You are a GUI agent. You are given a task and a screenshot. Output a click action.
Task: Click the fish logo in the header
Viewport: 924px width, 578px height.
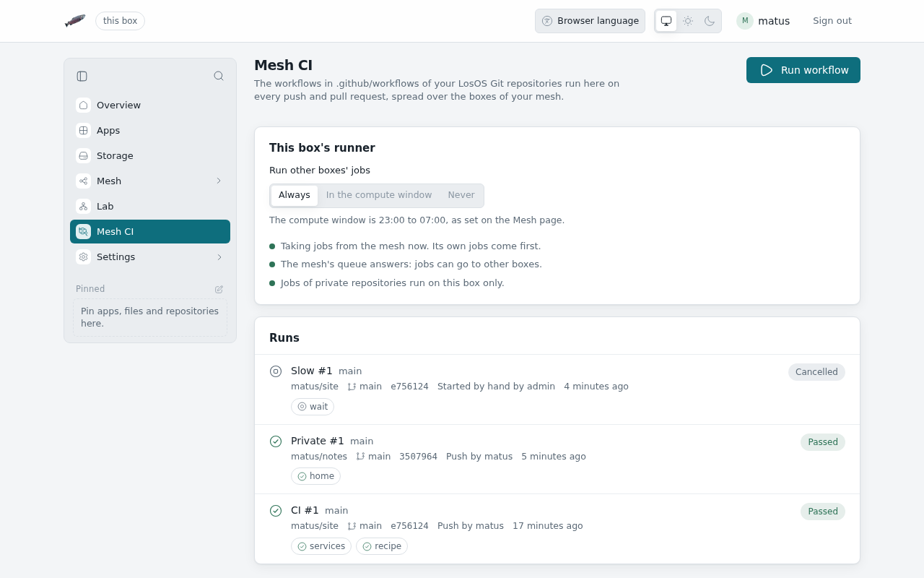[75, 21]
